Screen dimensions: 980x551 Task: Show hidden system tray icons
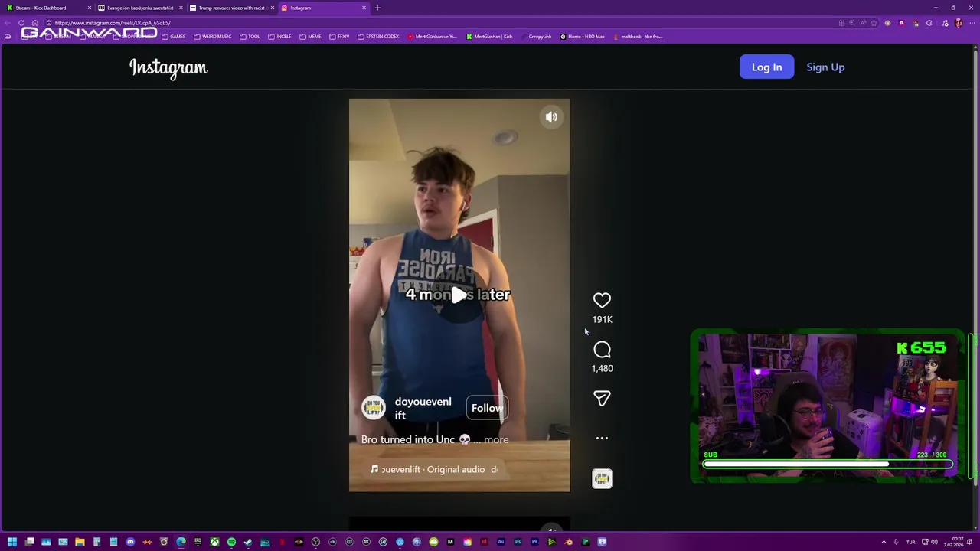click(x=884, y=542)
